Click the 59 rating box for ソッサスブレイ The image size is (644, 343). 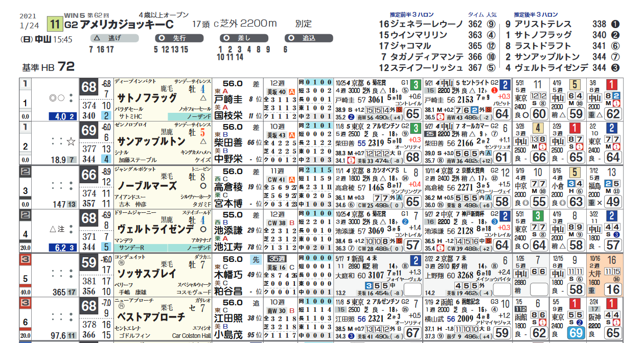[89, 262]
